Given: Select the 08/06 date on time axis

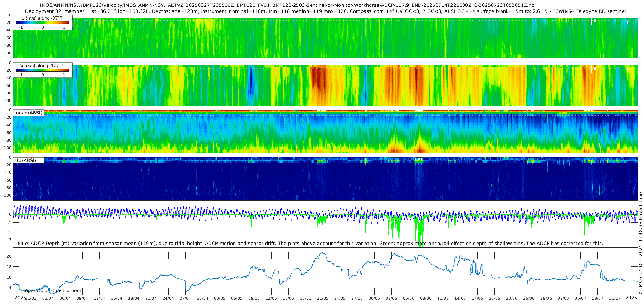Looking at the screenshot, I should pos(425,298).
